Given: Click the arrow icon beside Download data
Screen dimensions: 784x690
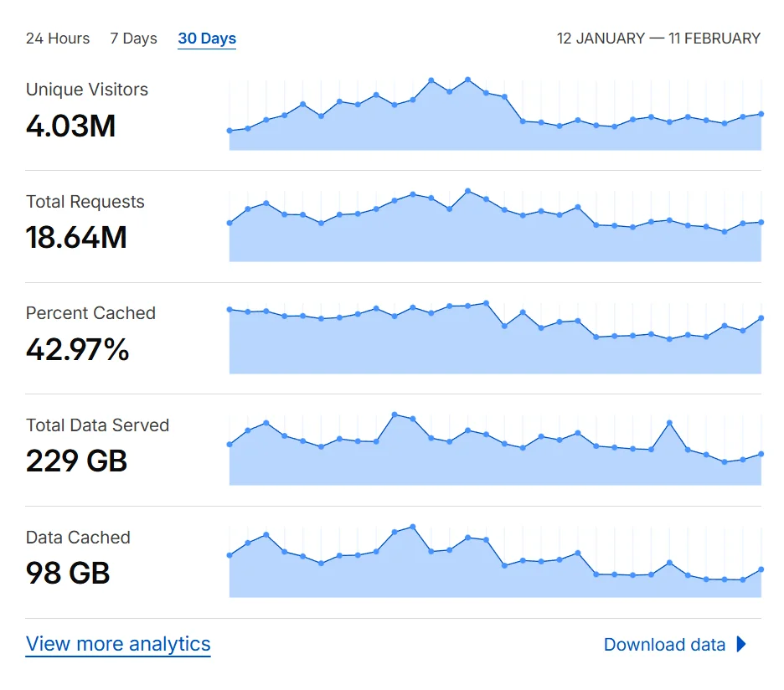Looking at the screenshot, I should click(x=741, y=644).
